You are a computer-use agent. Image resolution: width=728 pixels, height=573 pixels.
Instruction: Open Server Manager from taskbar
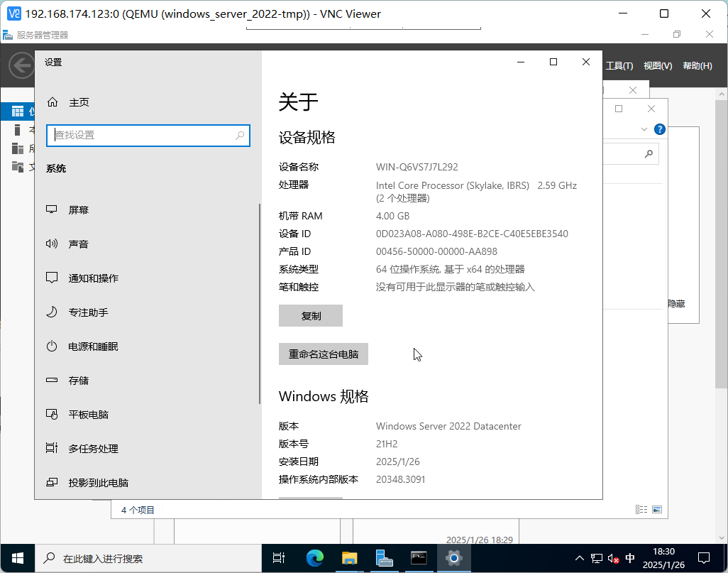click(x=385, y=558)
